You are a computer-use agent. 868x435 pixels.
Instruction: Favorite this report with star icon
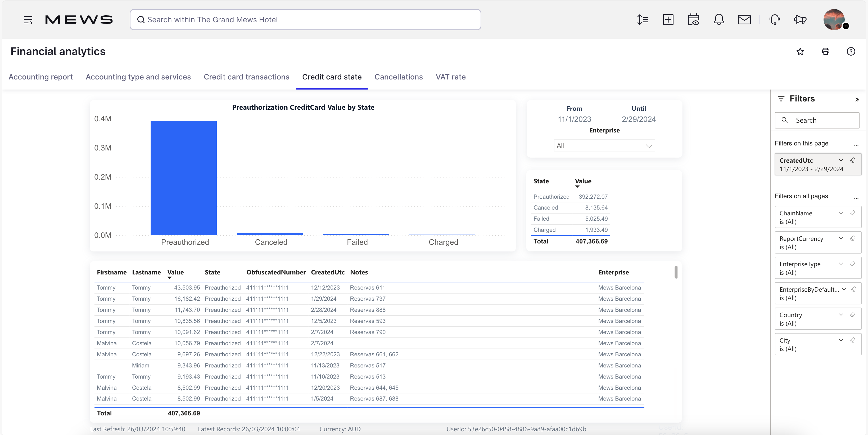click(800, 52)
